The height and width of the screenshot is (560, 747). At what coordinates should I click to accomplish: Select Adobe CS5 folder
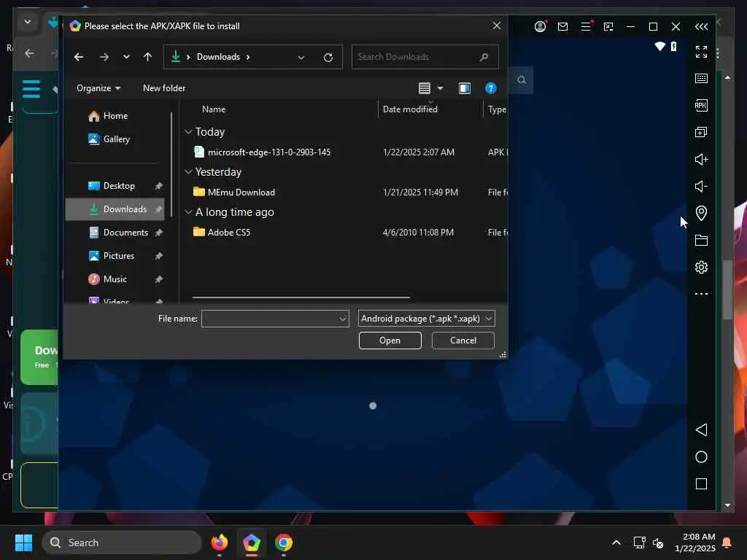pyautogui.click(x=228, y=232)
